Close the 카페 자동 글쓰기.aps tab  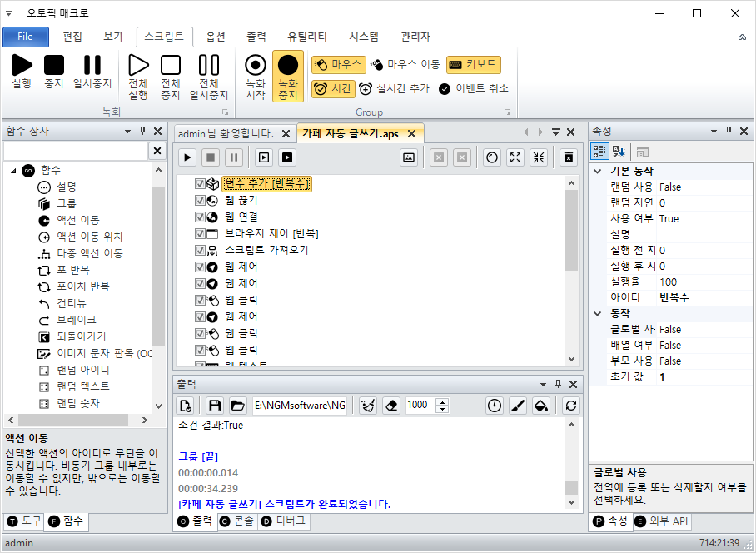[412, 133]
